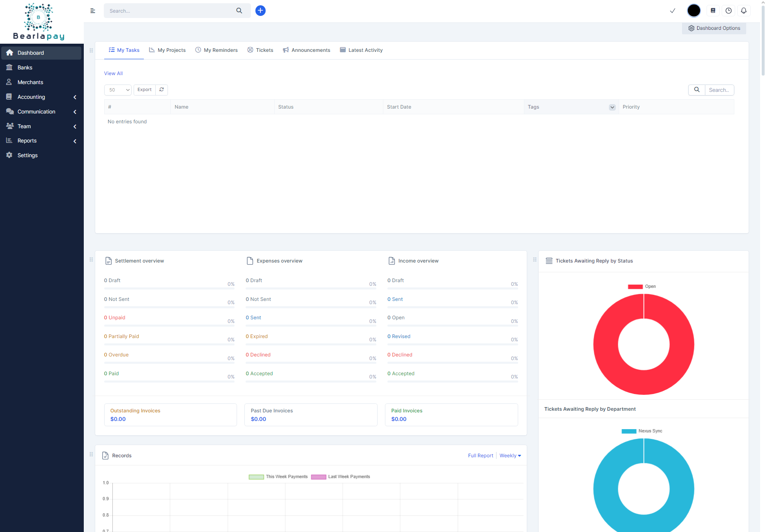Click the Revised income status link
765x532 pixels.
(399, 336)
